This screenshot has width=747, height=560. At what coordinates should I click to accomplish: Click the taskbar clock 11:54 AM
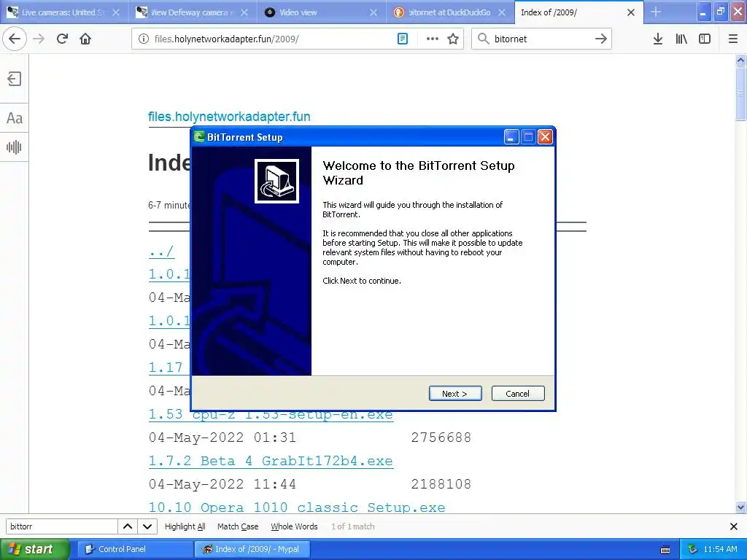click(720, 549)
